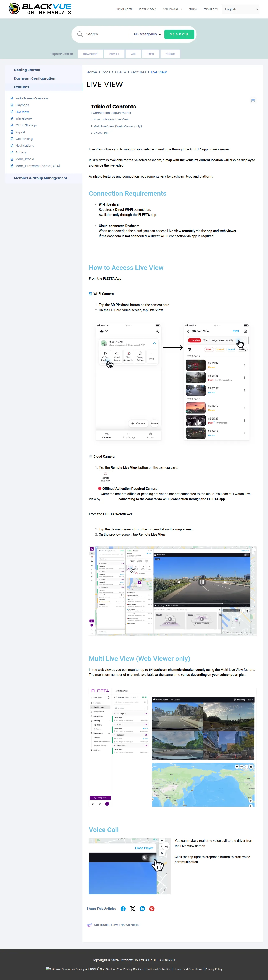Jump to Multi Live View (Web Viewer only) in contents

(118, 126)
